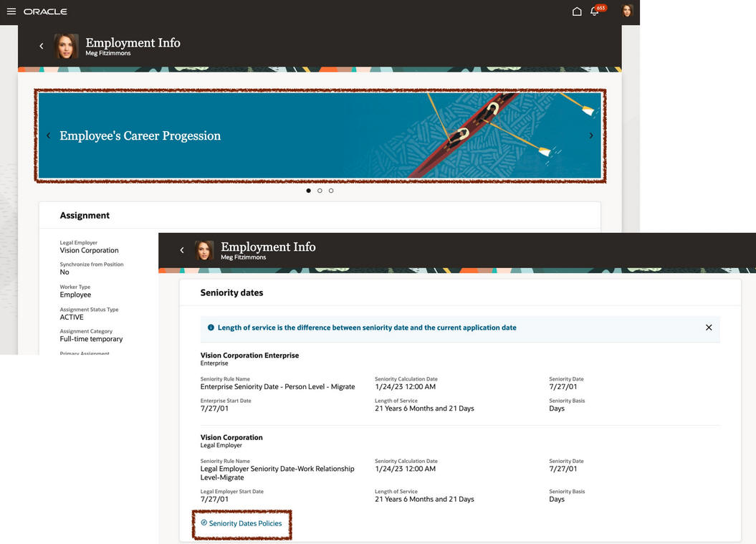
Task: Show previous carousel banner slide
Action: point(48,135)
